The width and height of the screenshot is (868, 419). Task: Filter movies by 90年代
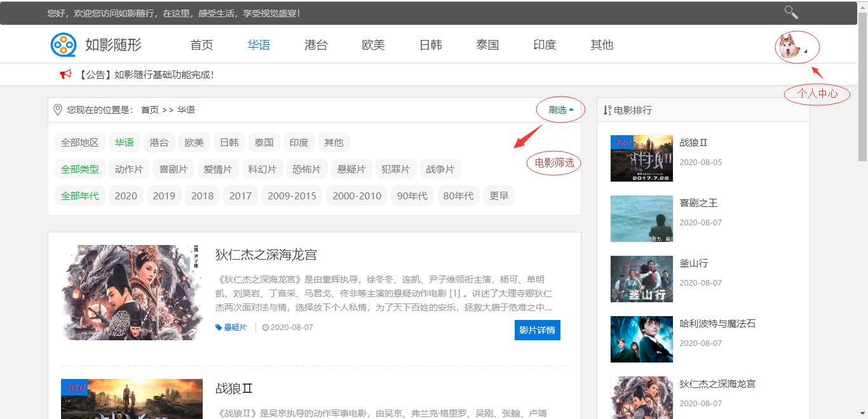pyautogui.click(x=412, y=196)
